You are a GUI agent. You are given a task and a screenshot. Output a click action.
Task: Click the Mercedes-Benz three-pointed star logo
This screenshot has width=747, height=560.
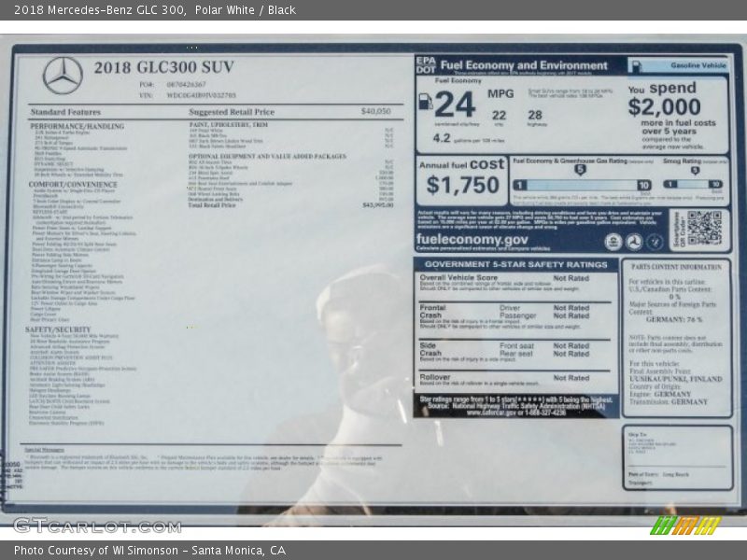point(63,76)
